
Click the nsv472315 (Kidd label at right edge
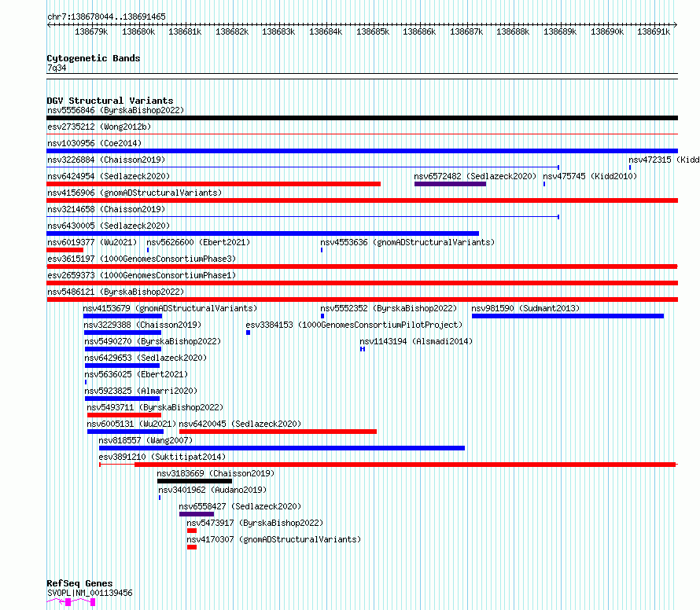664,160
